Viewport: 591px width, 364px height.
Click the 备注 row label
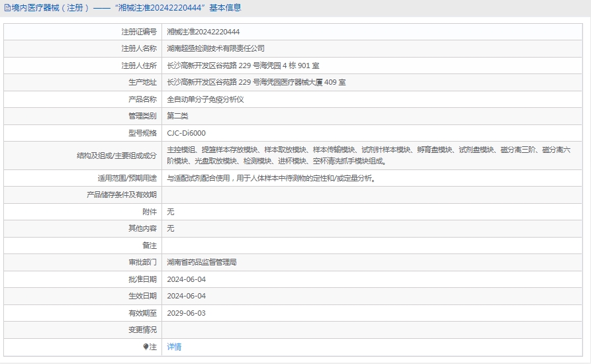click(x=150, y=246)
